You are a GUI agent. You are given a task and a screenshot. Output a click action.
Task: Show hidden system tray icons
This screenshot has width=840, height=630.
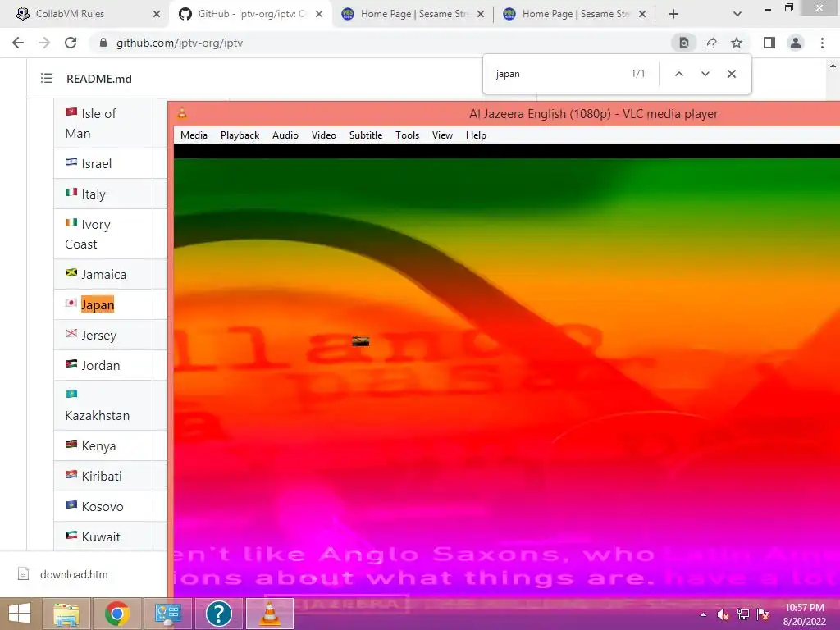click(703, 614)
